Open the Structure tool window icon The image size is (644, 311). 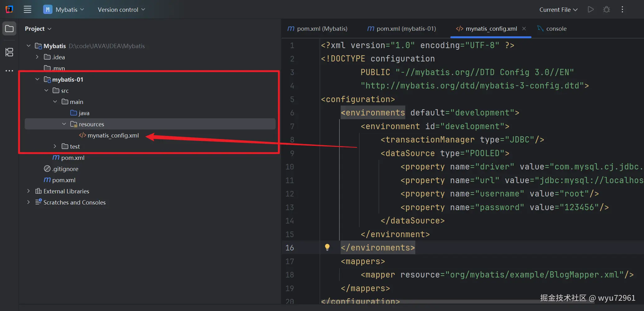[x=9, y=52]
